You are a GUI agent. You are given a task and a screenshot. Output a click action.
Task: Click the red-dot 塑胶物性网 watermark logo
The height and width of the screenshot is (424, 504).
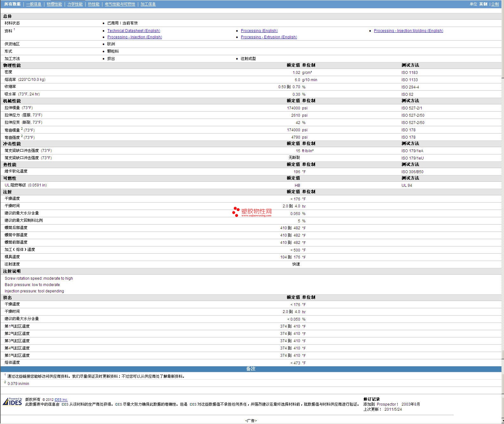(252, 212)
